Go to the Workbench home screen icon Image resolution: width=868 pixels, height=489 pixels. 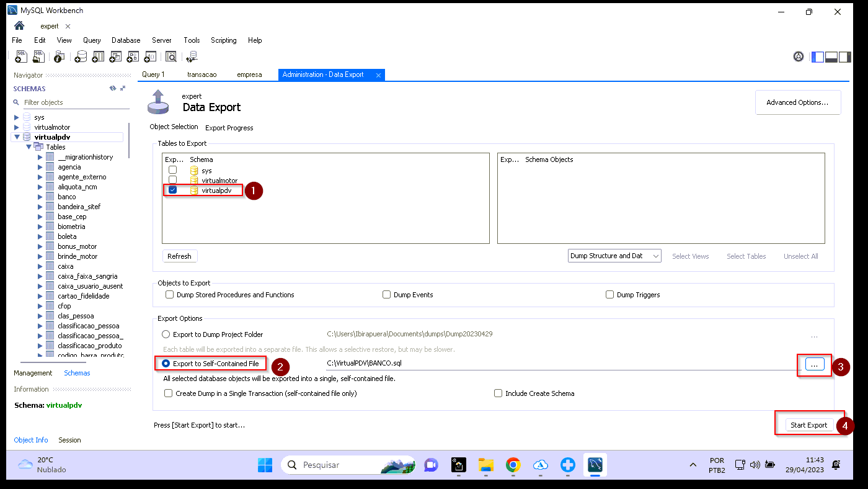coord(19,25)
